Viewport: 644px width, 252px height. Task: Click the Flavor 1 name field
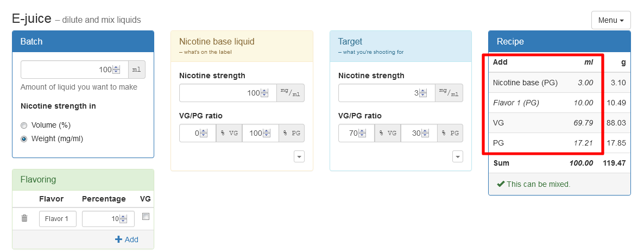(58, 219)
